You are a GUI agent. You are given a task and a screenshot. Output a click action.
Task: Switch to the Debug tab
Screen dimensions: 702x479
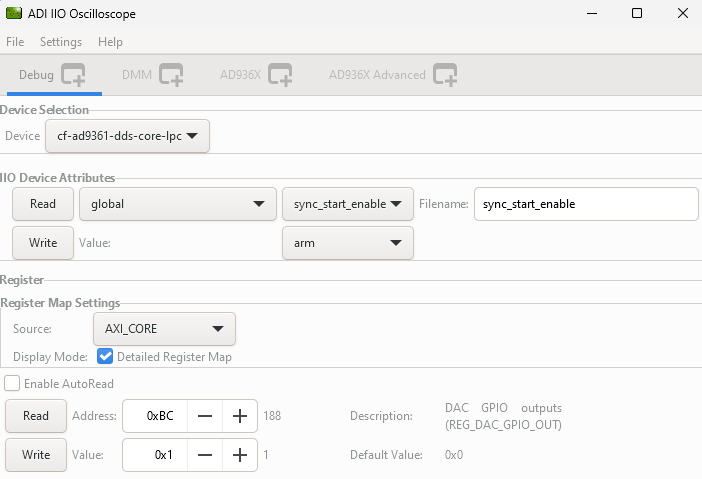click(36, 75)
